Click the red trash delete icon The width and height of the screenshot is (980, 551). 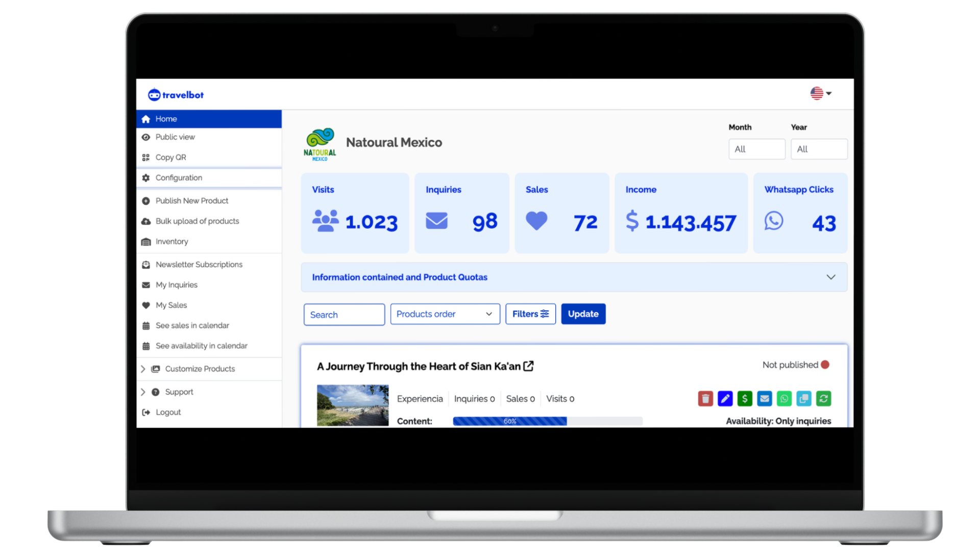tap(705, 398)
